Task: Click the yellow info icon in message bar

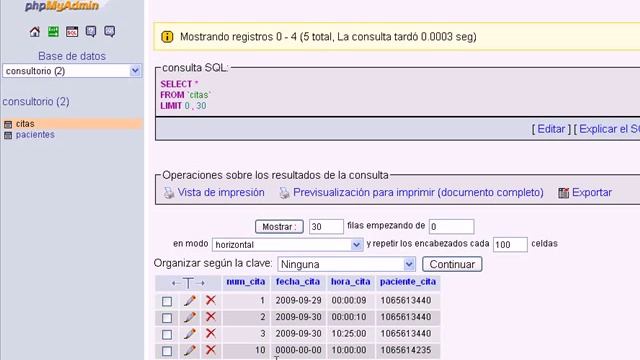Action: tap(167, 37)
